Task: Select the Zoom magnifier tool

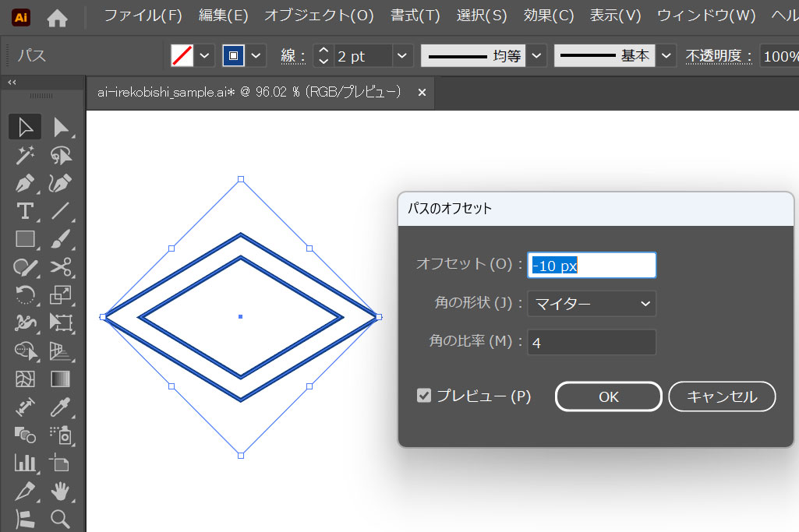Action: pyautogui.click(x=61, y=518)
